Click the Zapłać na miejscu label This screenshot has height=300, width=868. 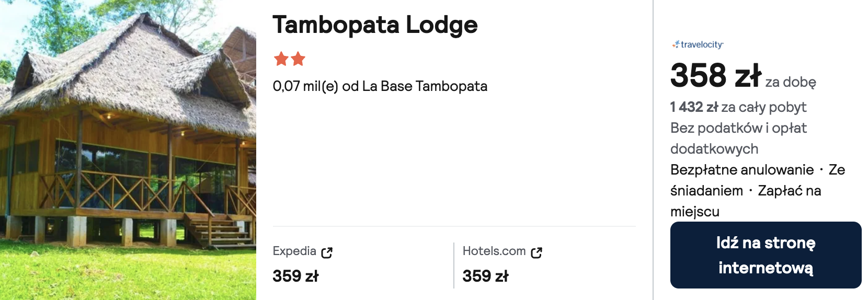tap(746, 201)
